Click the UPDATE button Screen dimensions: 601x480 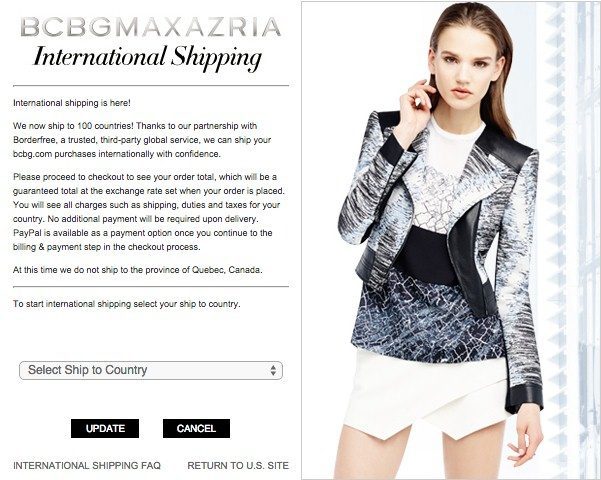pyautogui.click(x=105, y=428)
